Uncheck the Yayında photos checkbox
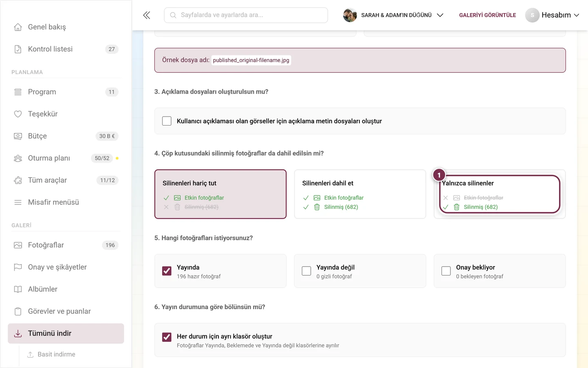Viewport: 588px width, 368px height. pos(167,271)
